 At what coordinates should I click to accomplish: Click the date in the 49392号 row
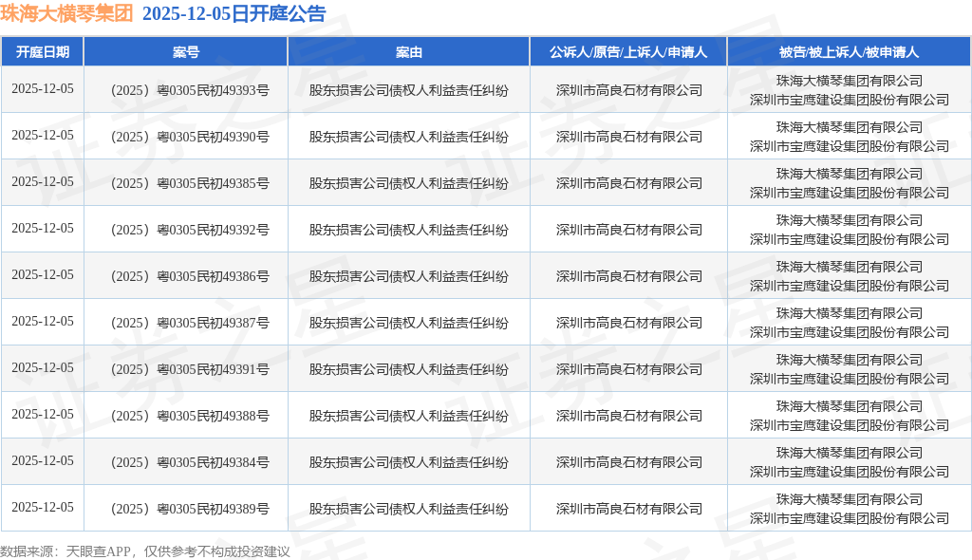coord(42,228)
